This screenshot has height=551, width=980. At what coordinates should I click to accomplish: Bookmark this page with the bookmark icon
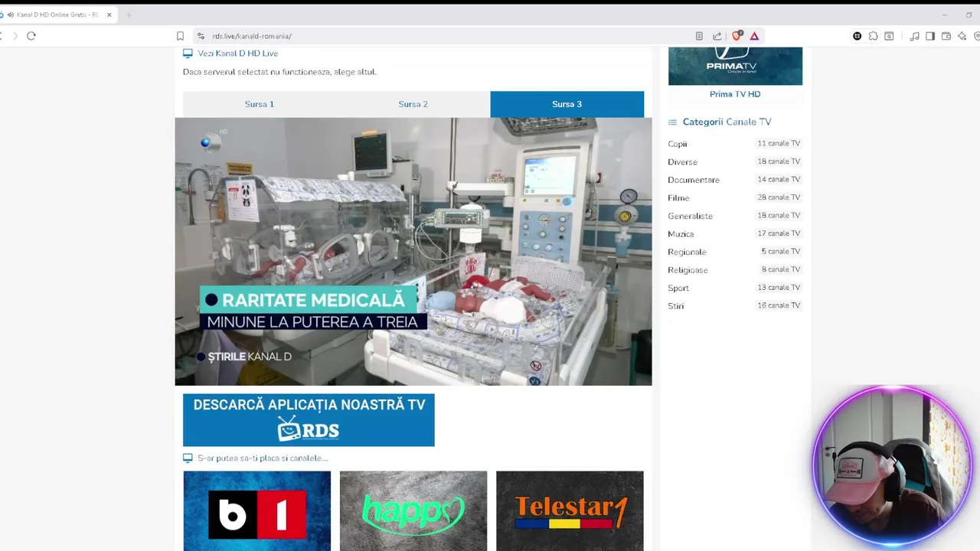[180, 36]
